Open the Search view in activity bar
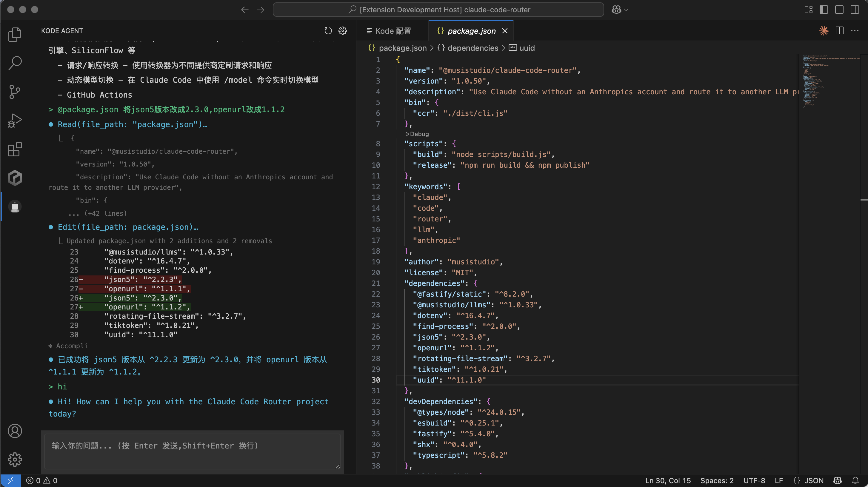This screenshot has width=868, height=487. tap(15, 63)
